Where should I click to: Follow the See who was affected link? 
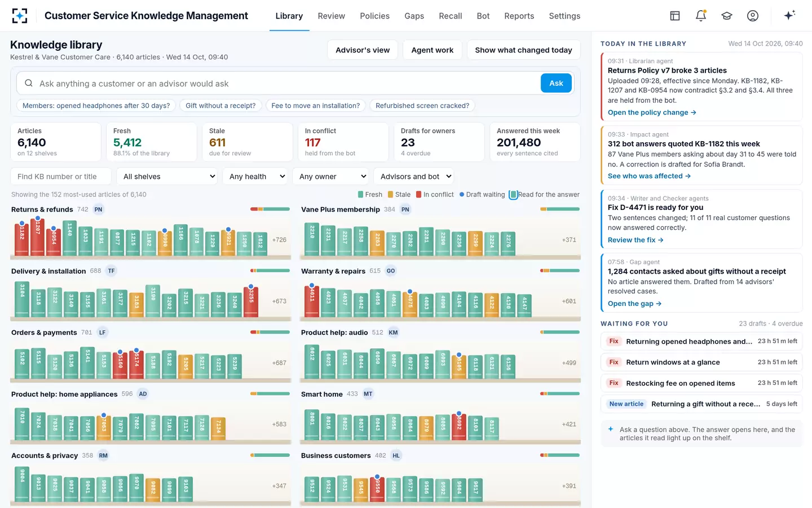649,176
